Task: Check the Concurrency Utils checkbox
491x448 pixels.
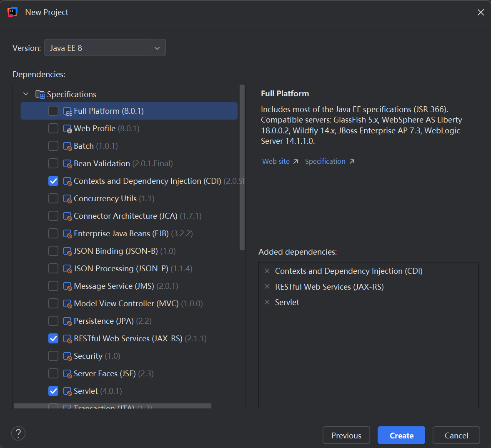Action: click(53, 198)
